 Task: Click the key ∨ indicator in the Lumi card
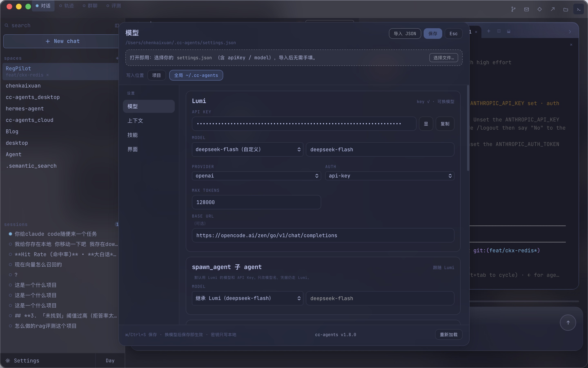[423, 101]
